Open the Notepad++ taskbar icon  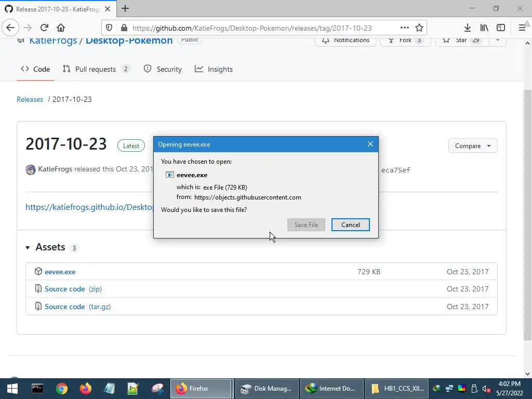pyautogui.click(x=134, y=389)
